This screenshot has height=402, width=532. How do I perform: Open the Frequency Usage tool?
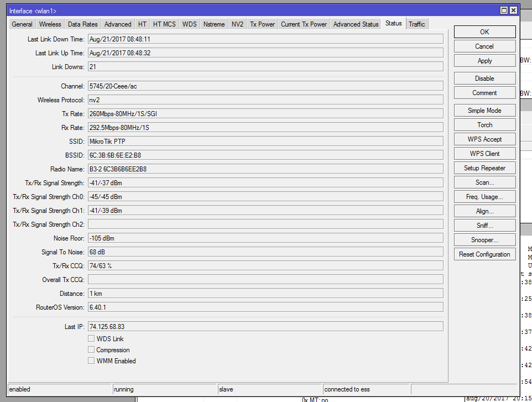(x=484, y=196)
